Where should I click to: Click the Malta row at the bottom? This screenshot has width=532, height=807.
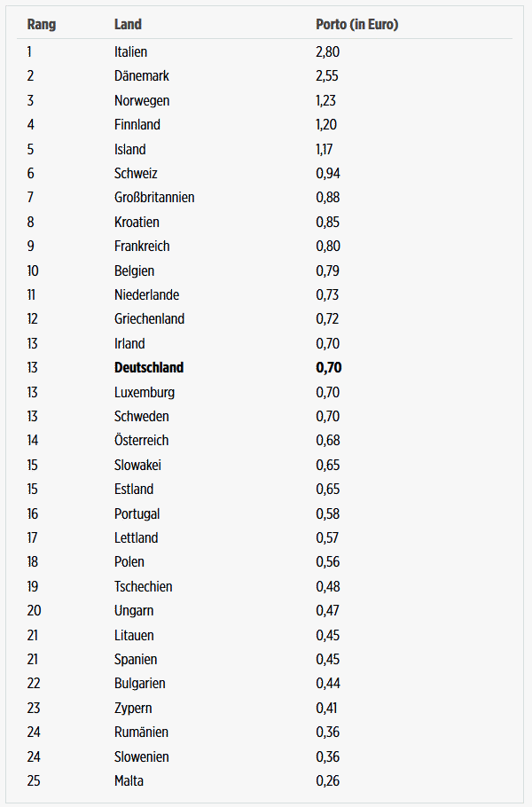[x=264, y=780]
